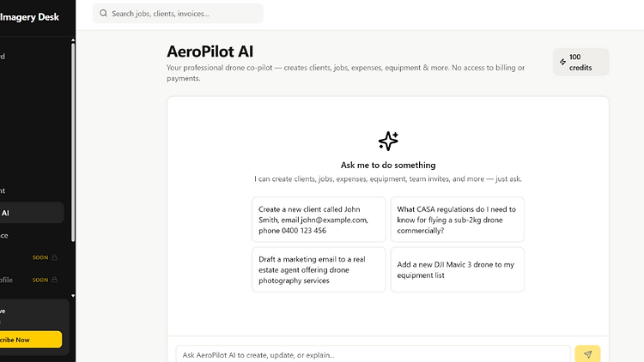The height and width of the screenshot is (362, 644).
Task: Click the lock icon beside the first SOON label
Action: [x=54, y=257]
